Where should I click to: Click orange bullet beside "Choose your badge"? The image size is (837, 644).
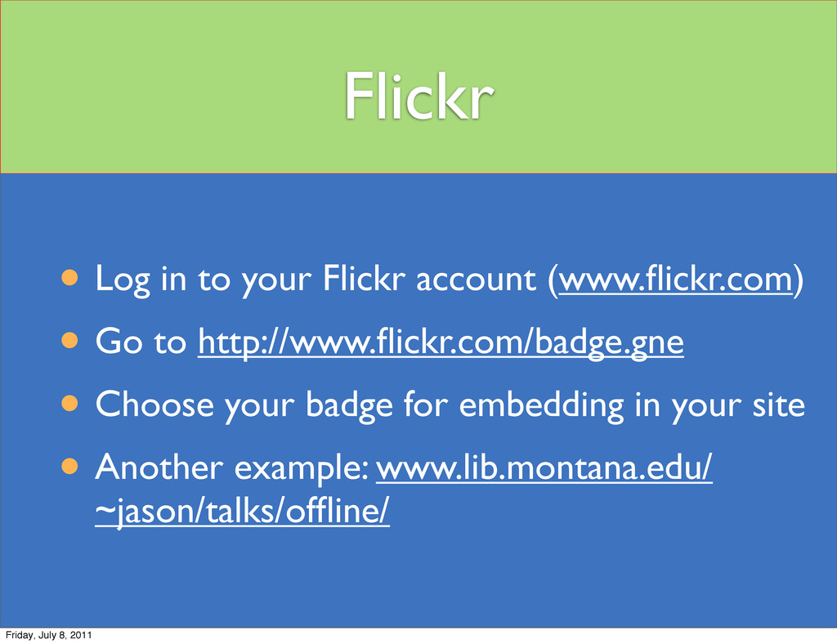click(x=70, y=404)
